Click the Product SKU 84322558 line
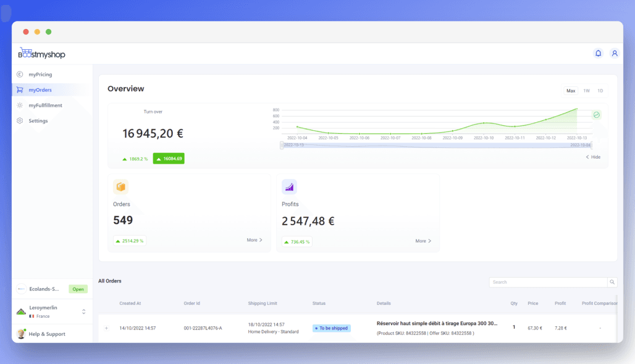This screenshot has height=364, width=635. pyautogui.click(x=425, y=333)
